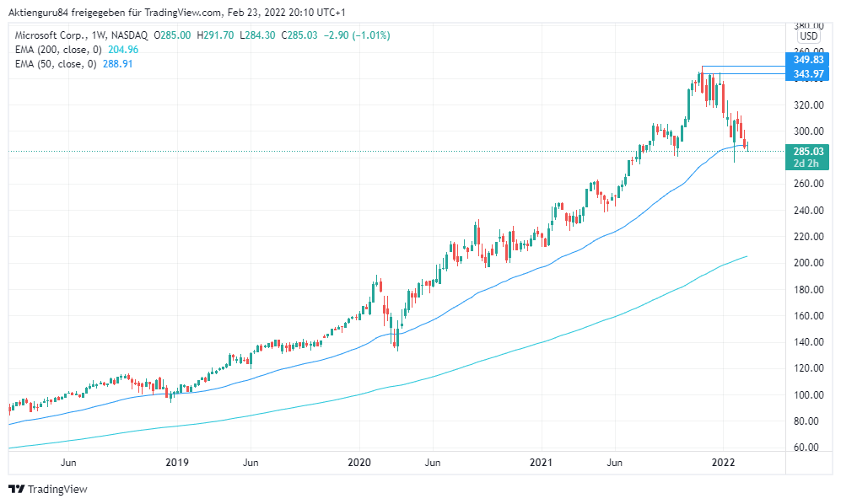Click the low price L284.30
The image size is (841, 504).
point(257,35)
